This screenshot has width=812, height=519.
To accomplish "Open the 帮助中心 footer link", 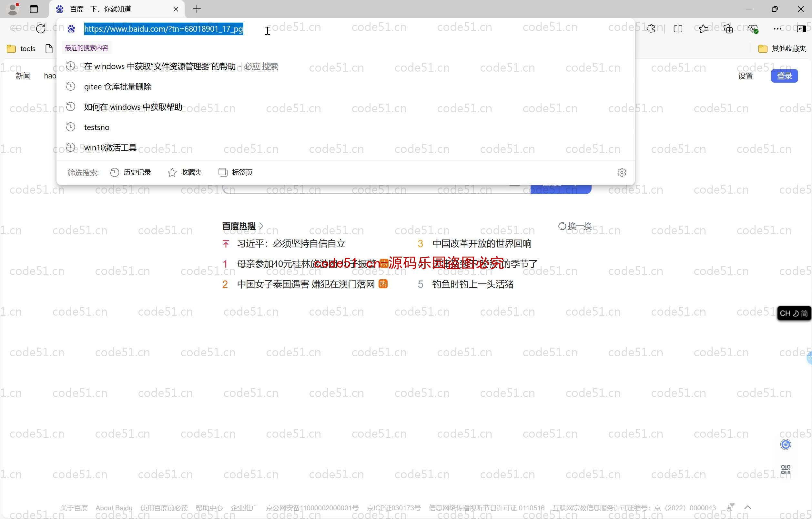I will tap(209, 508).
